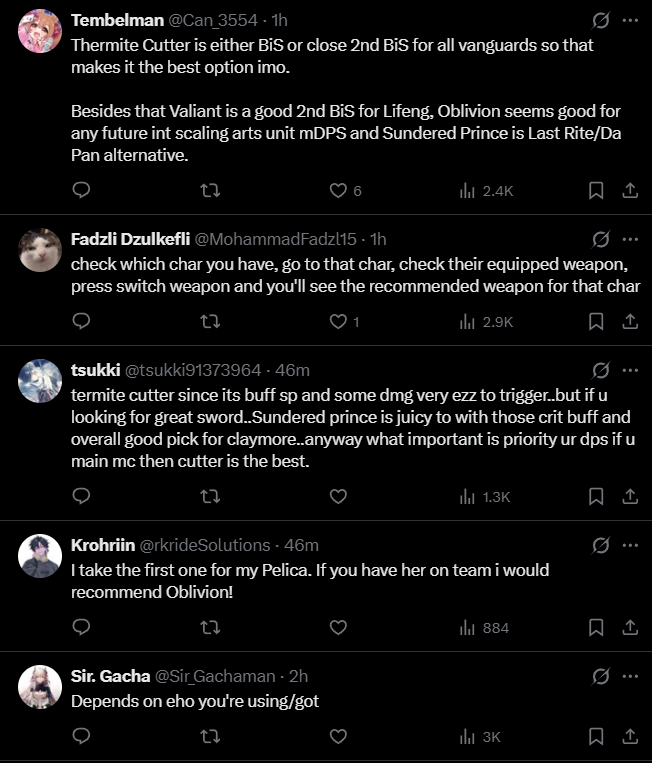Share Tembelman's post
The height and width of the screenshot is (763, 652).
tap(630, 190)
